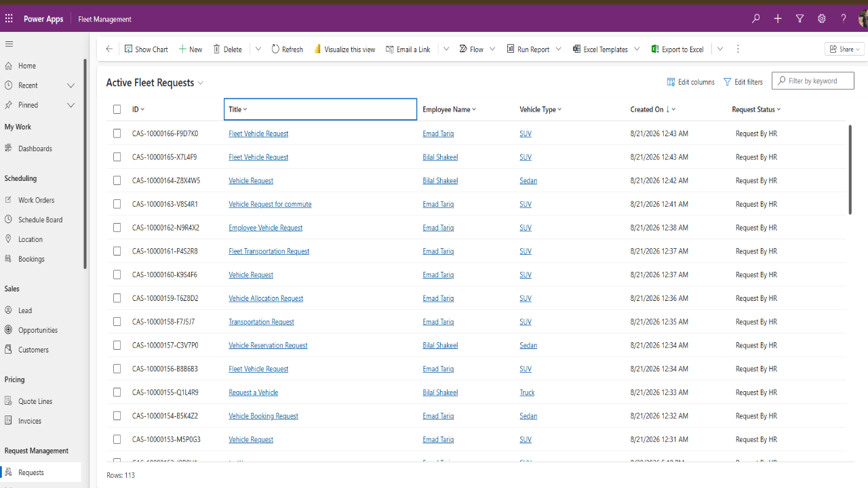
Task: Click the search magnifier in header
Action: [756, 19]
